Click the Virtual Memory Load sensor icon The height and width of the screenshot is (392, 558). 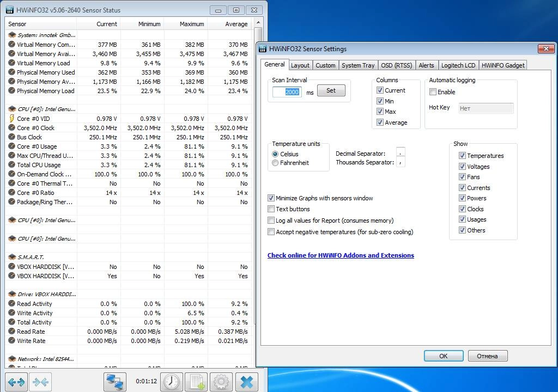(x=12, y=63)
